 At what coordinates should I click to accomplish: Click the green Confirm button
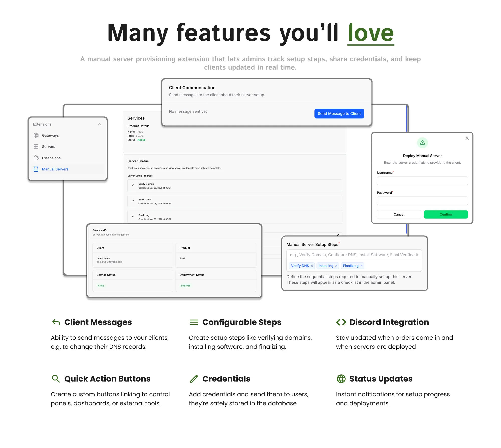[446, 214]
